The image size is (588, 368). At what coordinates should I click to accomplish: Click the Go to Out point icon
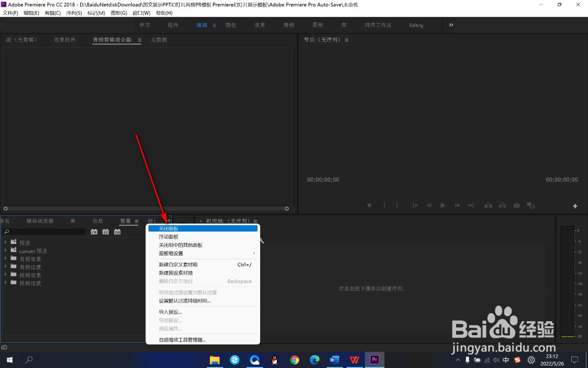pyautogui.click(x=471, y=205)
